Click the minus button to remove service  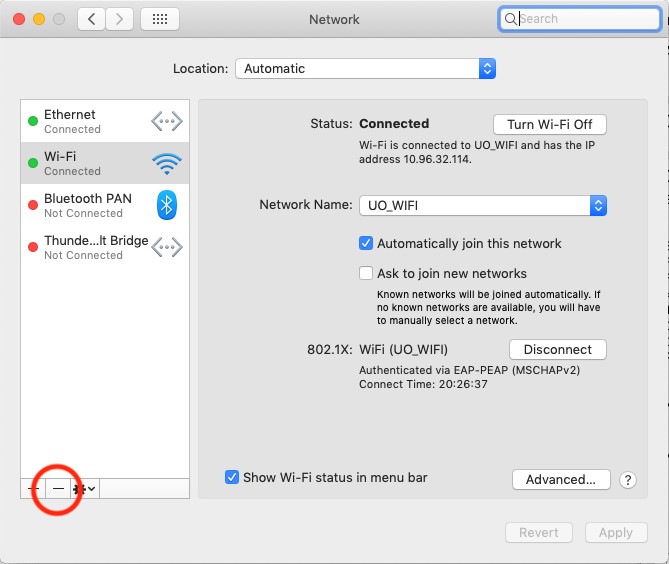coord(59,488)
